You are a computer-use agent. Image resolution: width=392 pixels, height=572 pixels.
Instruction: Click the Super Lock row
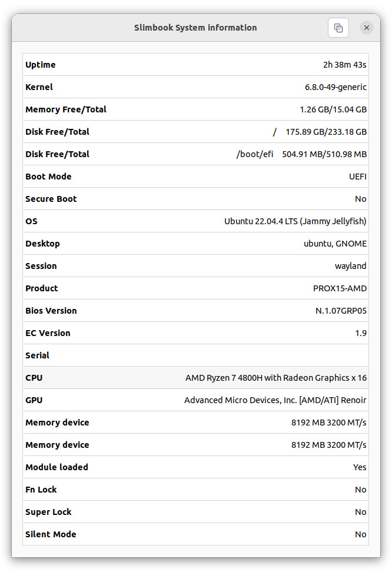coord(195,512)
